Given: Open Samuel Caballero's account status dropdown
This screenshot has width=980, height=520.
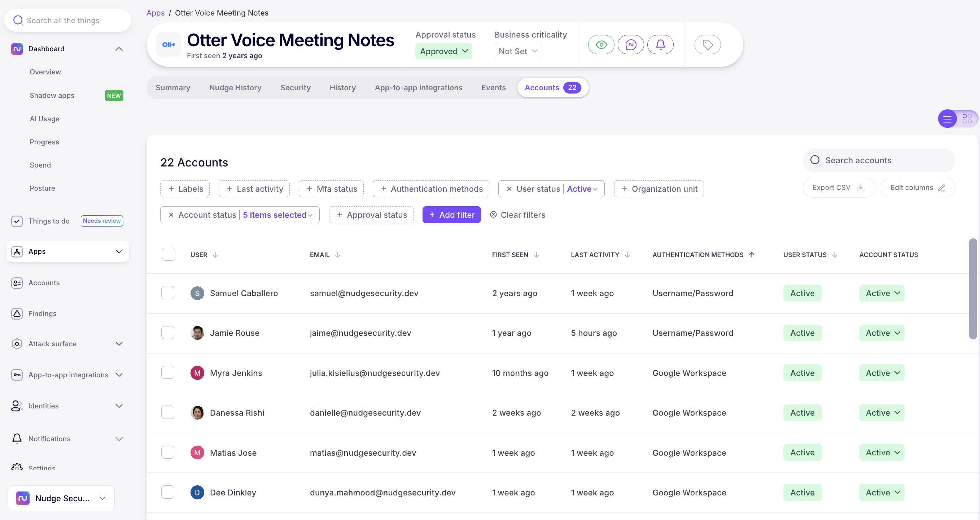Looking at the screenshot, I should (881, 294).
